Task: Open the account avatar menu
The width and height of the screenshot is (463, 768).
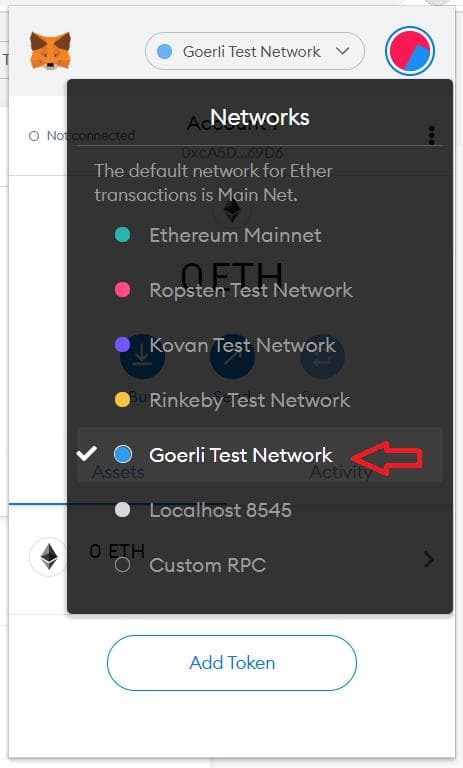Action: [x=410, y=51]
